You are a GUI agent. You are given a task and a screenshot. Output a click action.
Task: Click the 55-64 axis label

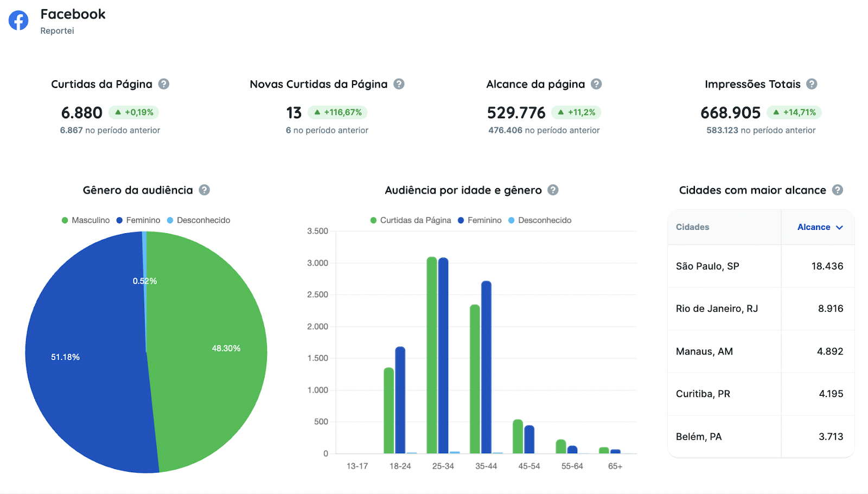pos(572,466)
